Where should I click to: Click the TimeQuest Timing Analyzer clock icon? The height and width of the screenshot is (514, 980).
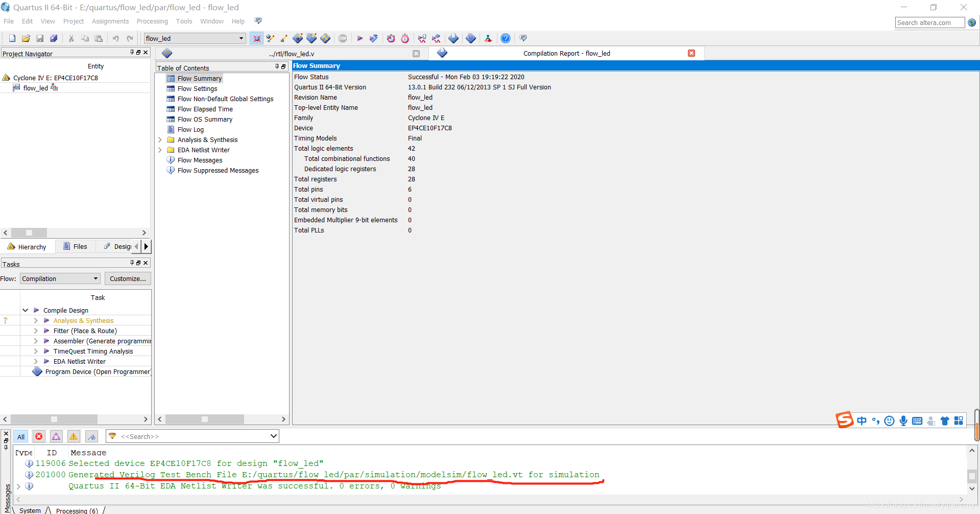[x=391, y=38]
